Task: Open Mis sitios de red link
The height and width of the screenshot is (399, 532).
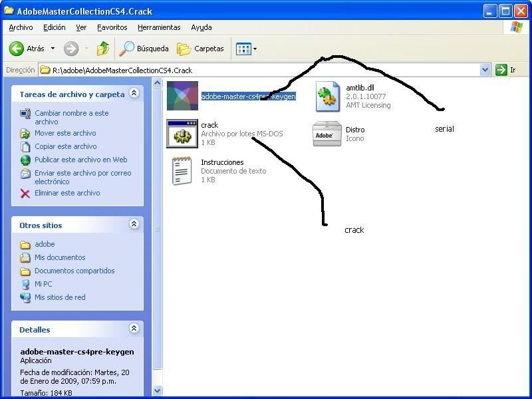Action: pos(60,297)
